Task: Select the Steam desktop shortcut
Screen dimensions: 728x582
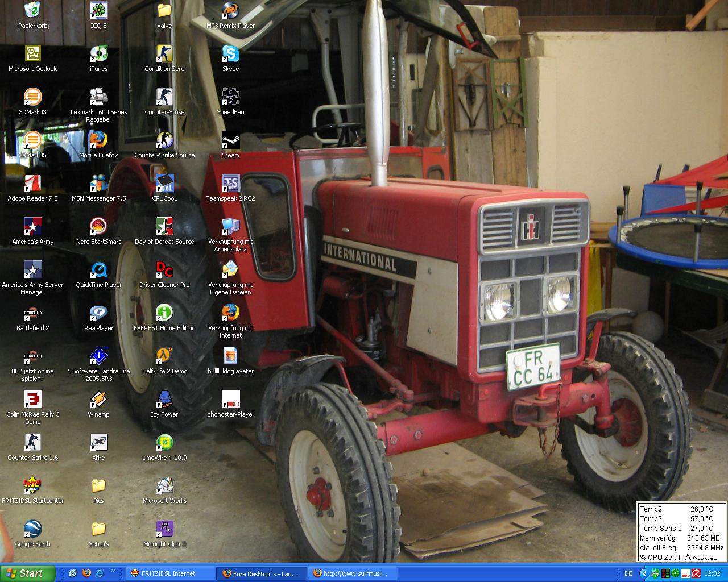Action: tap(230, 140)
